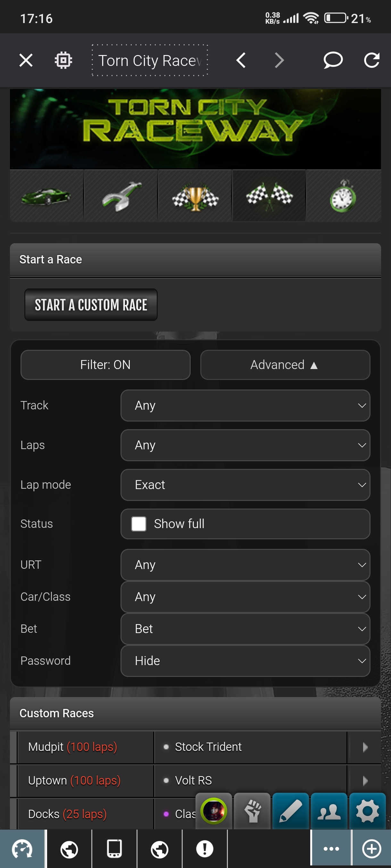Open the Lap mode dropdown showing Exact
Screen dimensions: 391x868
[245, 485]
